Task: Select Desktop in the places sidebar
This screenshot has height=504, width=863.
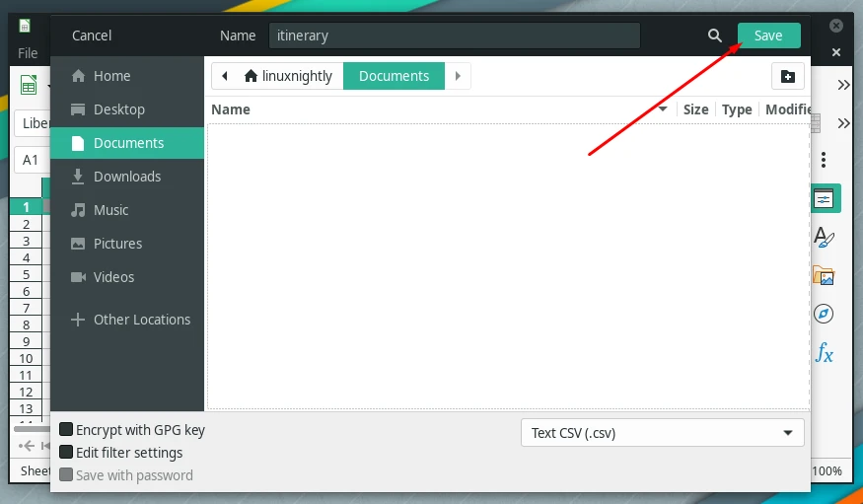Action: click(x=127, y=109)
